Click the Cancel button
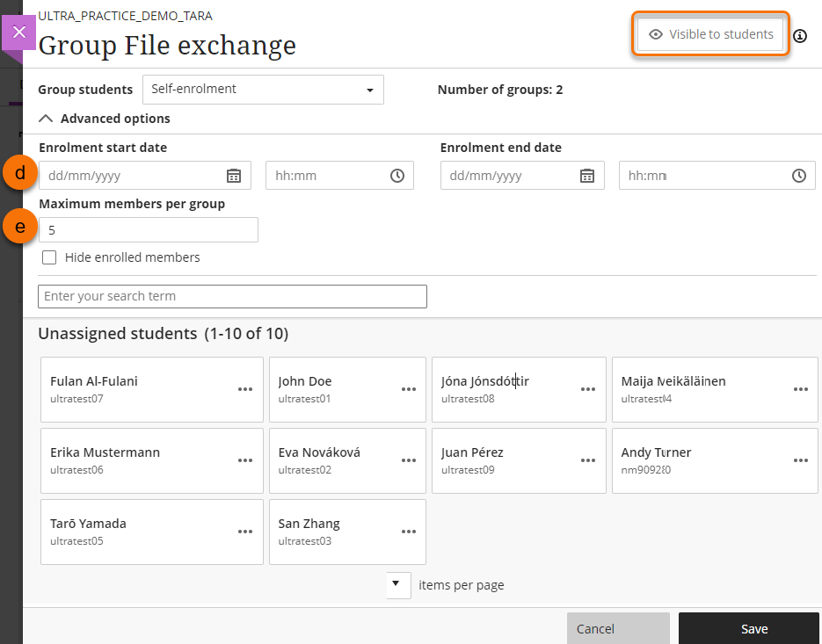This screenshot has width=822, height=644. point(617,628)
